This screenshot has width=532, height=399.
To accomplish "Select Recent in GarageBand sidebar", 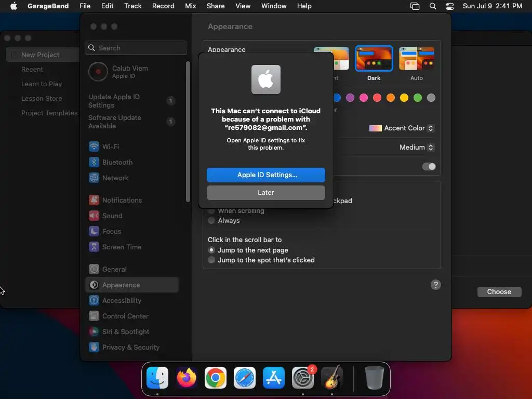I will coord(32,69).
